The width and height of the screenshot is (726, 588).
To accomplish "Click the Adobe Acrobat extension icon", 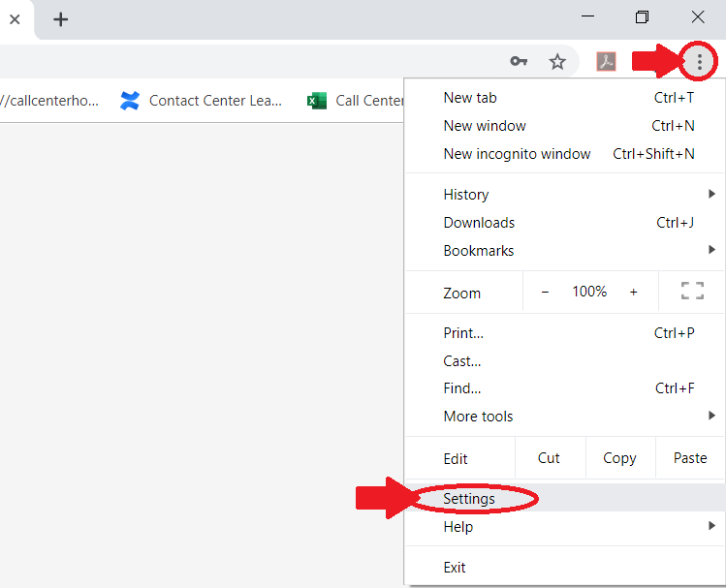I will click(606, 62).
